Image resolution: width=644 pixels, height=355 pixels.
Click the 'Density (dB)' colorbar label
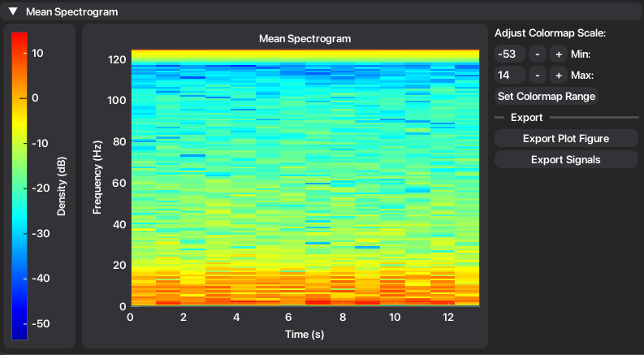click(61, 186)
